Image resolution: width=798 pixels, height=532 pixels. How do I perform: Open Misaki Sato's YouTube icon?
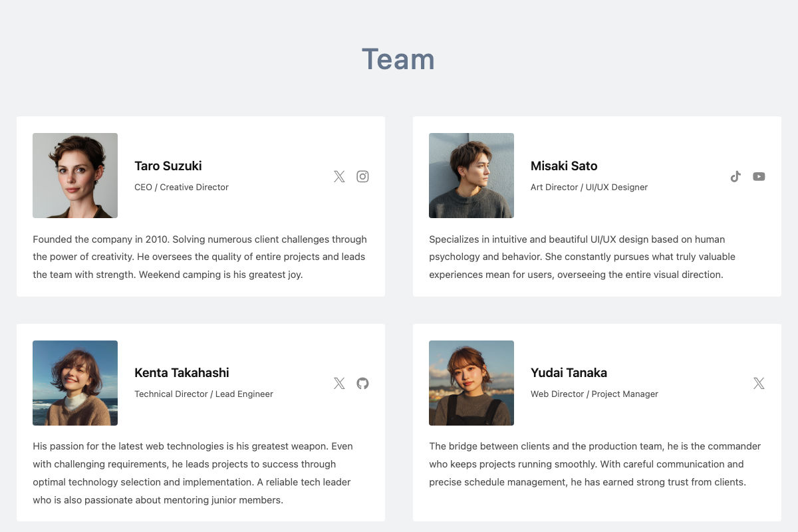(x=759, y=176)
